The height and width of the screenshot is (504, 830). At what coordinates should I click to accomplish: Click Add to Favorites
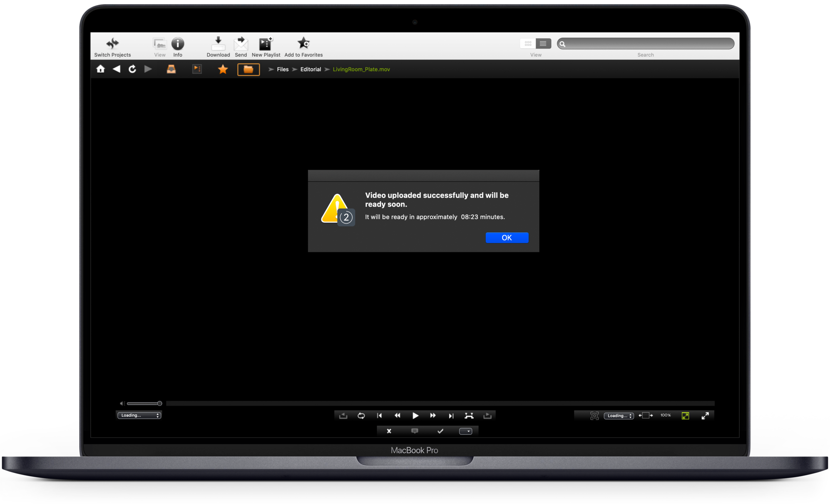click(303, 43)
